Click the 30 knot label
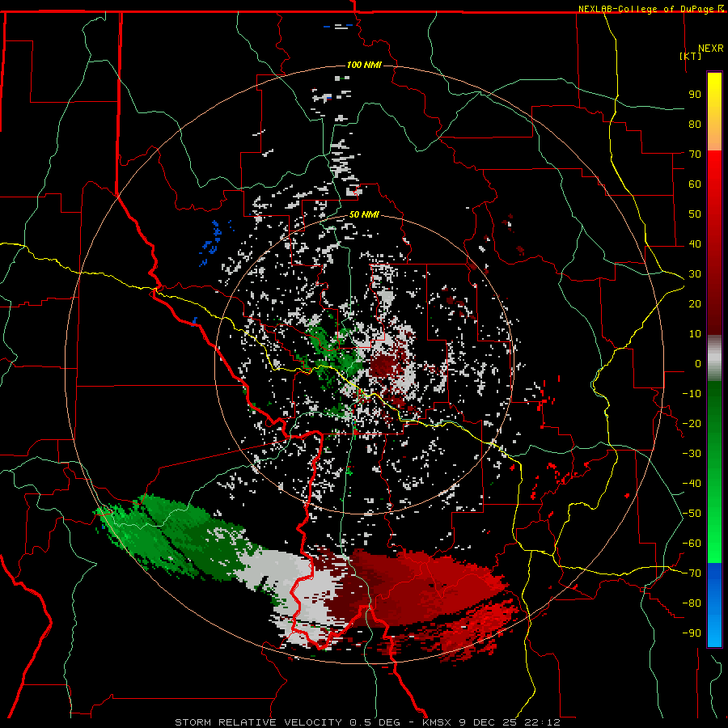Screen dimensions: 728x728 click(695, 274)
